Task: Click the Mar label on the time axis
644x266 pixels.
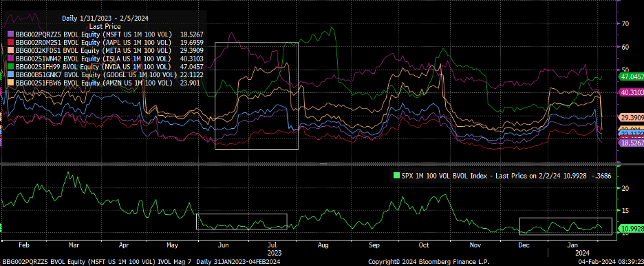Action: pyautogui.click(x=73, y=245)
